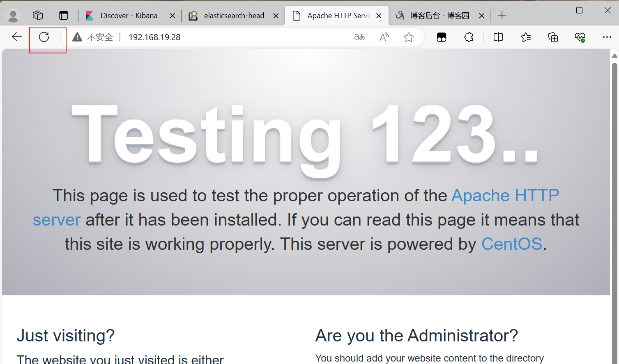This screenshot has height=364, width=619.
Task: Open the Collections panel
Action: click(x=553, y=37)
